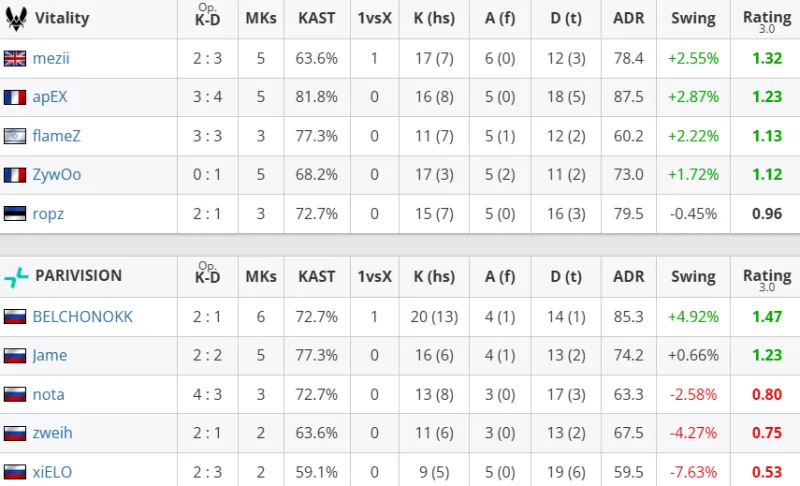Click the Estonian flag beside ropz
Viewport: 800px width, 486px height.
pos(15,213)
